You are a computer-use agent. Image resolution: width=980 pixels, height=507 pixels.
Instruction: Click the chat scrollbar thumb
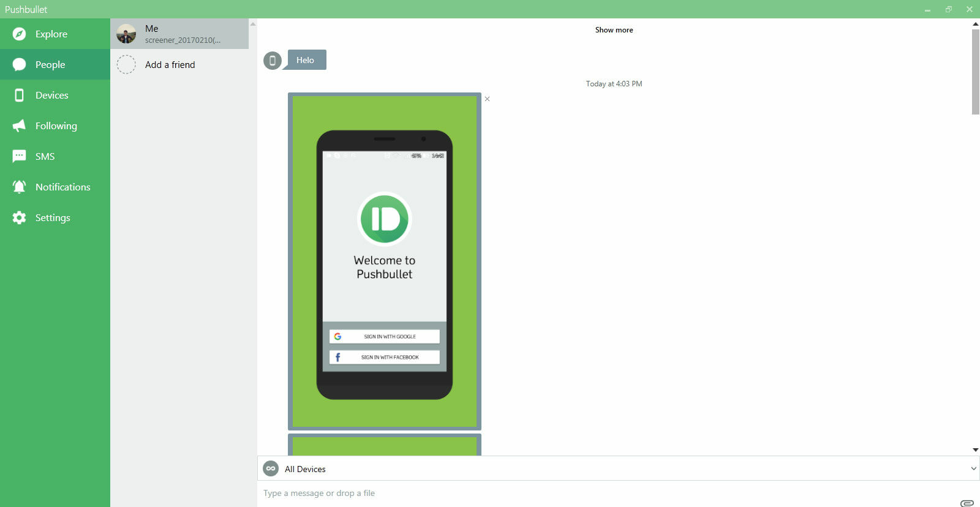(x=976, y=72)
